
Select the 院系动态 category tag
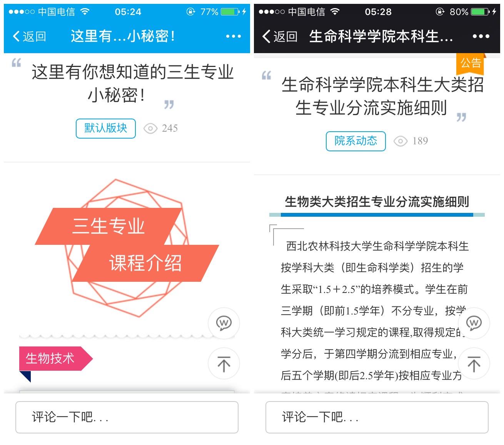356,141
